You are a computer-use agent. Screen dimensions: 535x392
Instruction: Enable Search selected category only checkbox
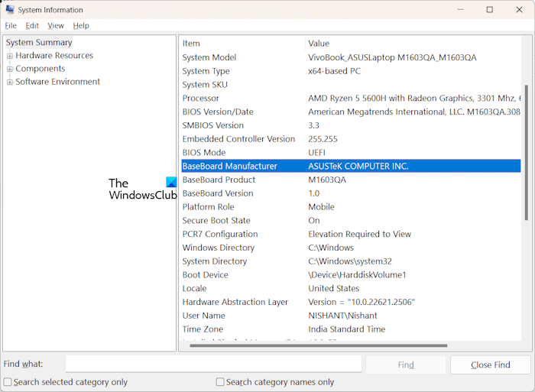tap(8, 382)
